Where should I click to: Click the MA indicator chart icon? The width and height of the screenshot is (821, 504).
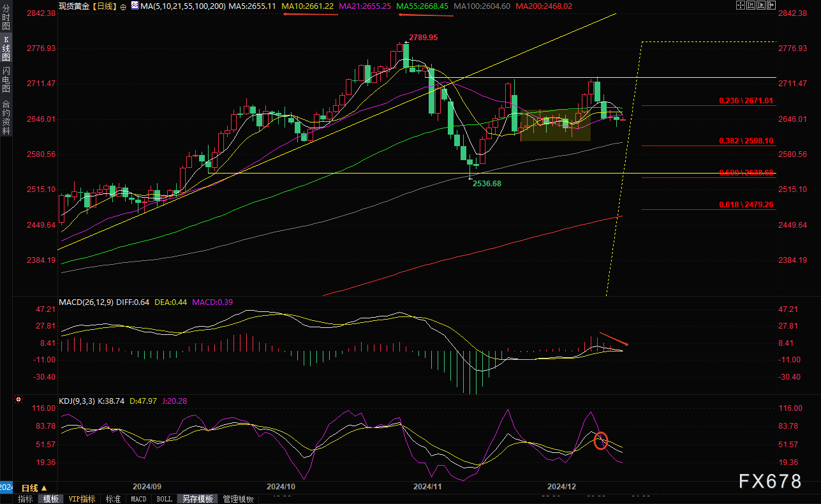[x=134, y=5]
